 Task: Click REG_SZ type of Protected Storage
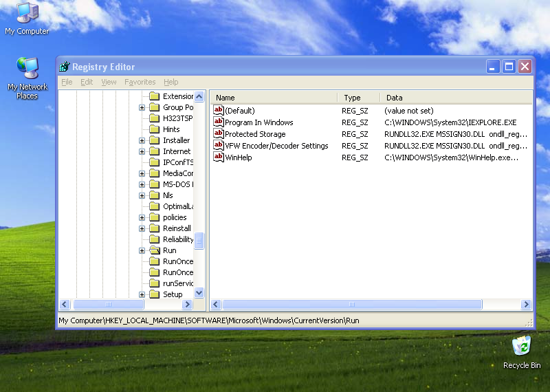point(355,134)
